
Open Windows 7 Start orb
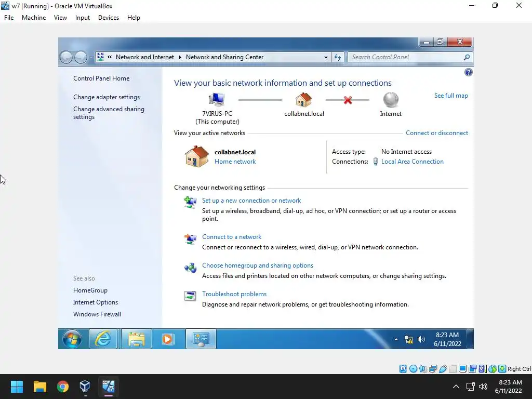pyautogui.click(x=72, y=339)
